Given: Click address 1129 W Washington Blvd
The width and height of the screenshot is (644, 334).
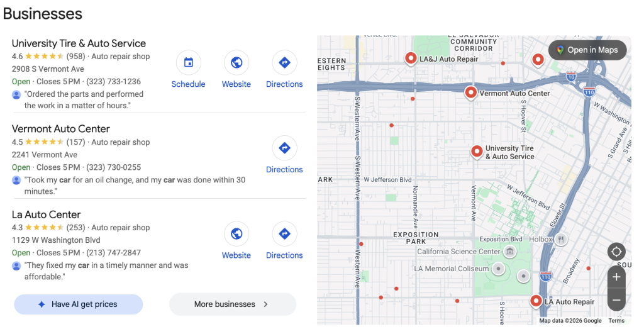Looking at the screenshot, I should (x=56, y=240).
